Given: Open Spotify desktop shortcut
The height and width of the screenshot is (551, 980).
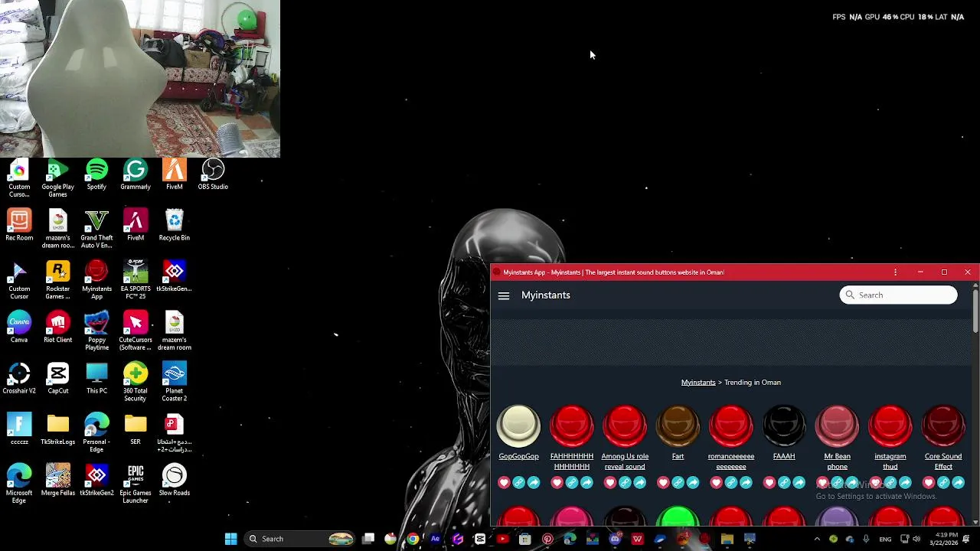Looking at the screenshot, I should coord(96,175).
